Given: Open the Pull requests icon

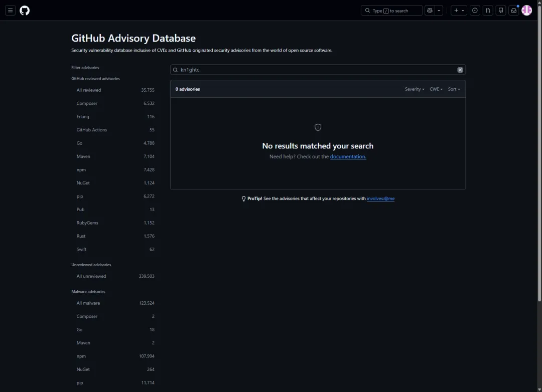Looking at the screenshot, I should coord(488,11).
